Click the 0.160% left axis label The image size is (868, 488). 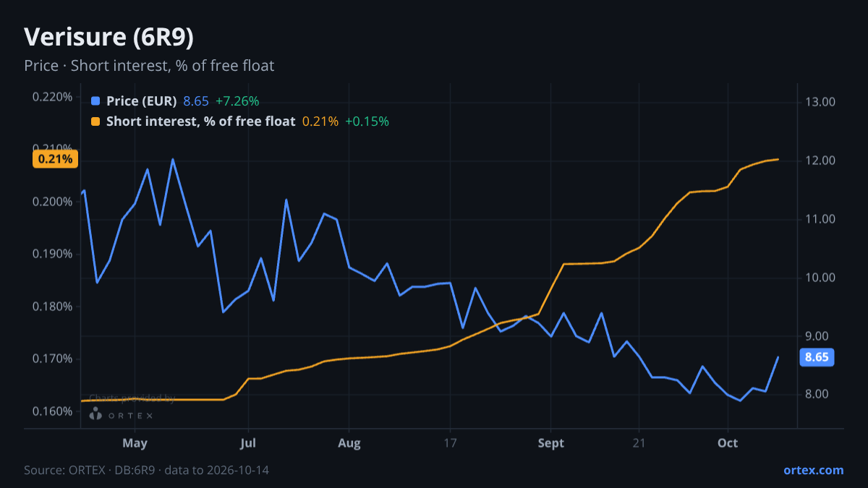click(x=53, y=411)
